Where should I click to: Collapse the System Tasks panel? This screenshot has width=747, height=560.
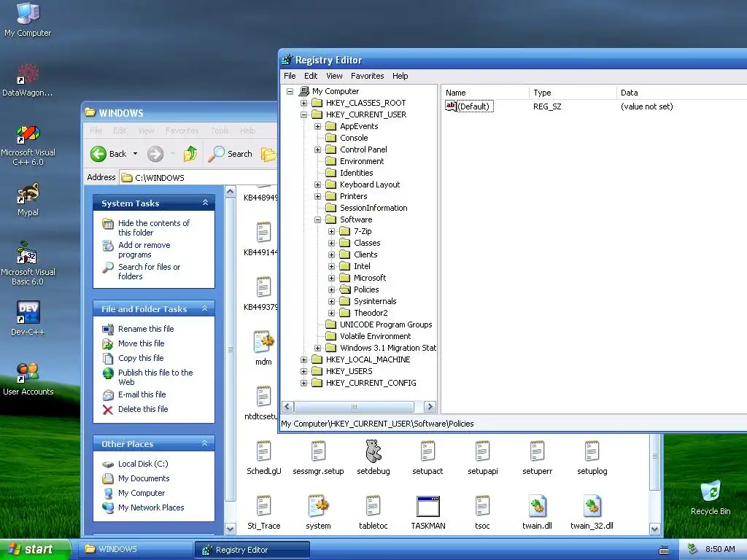click(x=205, y=203)
